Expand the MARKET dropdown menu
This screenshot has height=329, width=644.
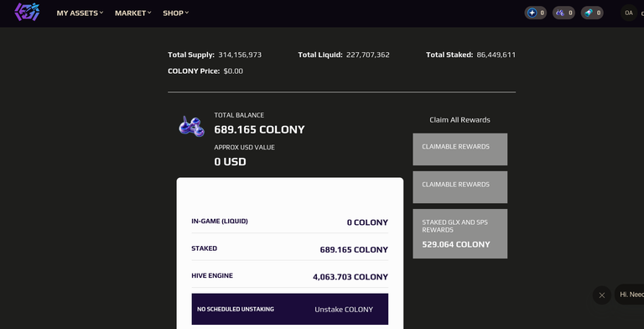click(133, 13)
